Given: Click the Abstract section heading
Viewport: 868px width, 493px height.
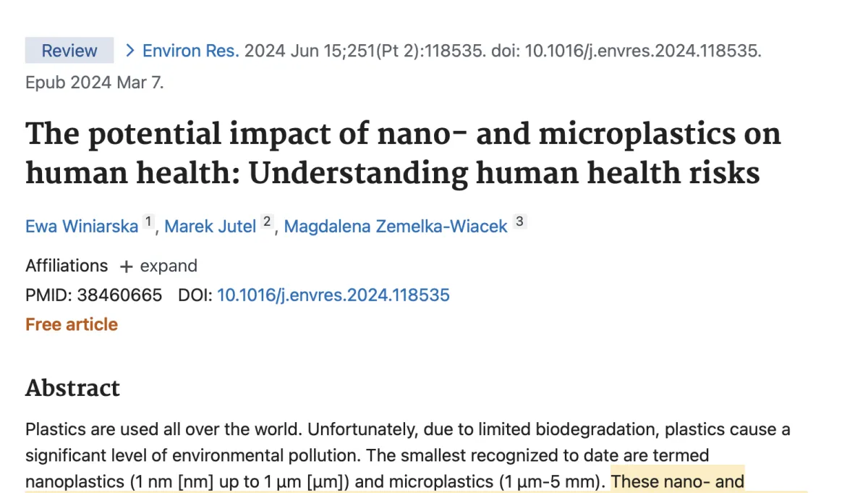Looking at the screenshot, I should click(72, 387).
